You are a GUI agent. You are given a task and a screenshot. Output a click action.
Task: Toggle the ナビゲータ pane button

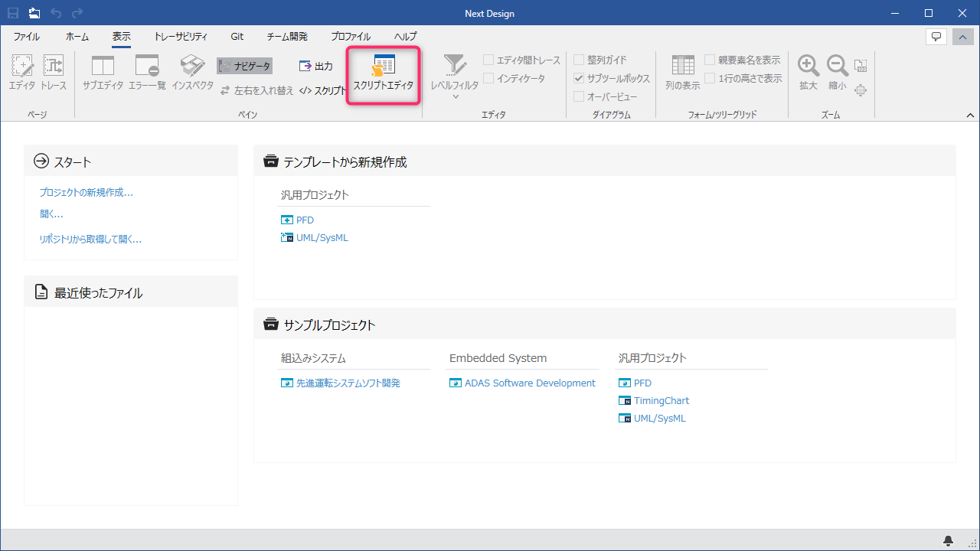point(244,67)
